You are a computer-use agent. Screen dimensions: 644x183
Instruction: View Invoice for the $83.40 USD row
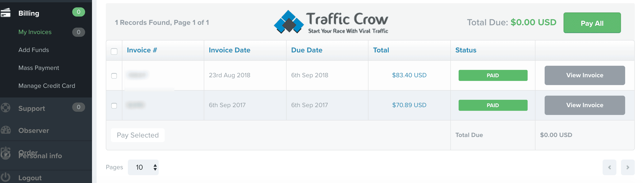tap(584, 75)
